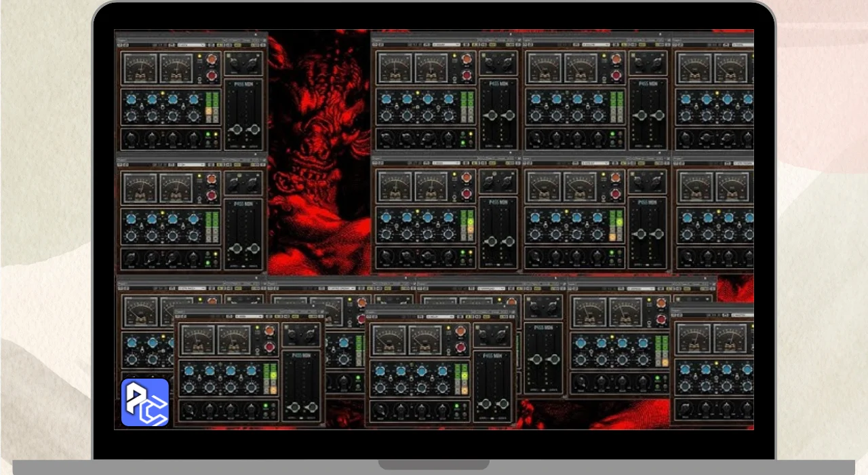Toggle the orange round button in the top-left plugin window
Screen dimensions: 868x475
pyautogui.click(x=212, y=59)
